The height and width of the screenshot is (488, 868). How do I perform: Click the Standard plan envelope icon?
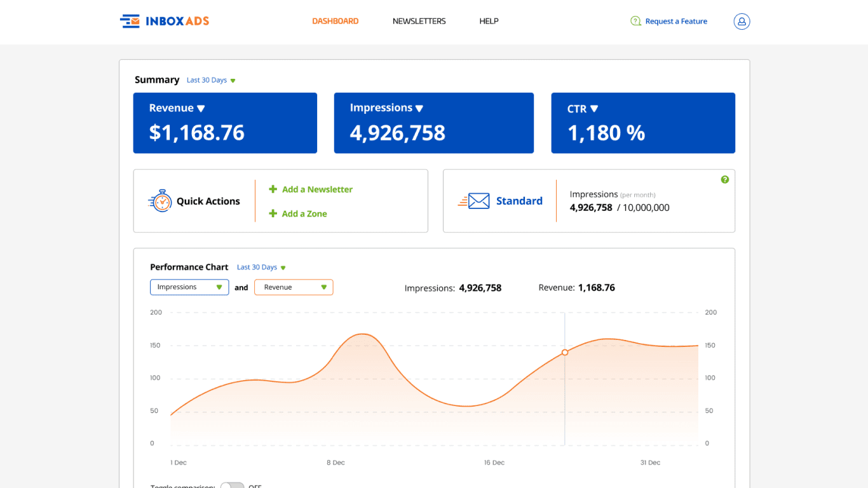474,201
